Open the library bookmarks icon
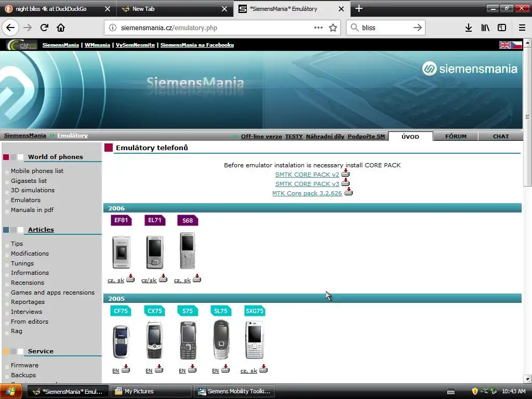This screenshot has height=399, width=532. tap(485, 28)
